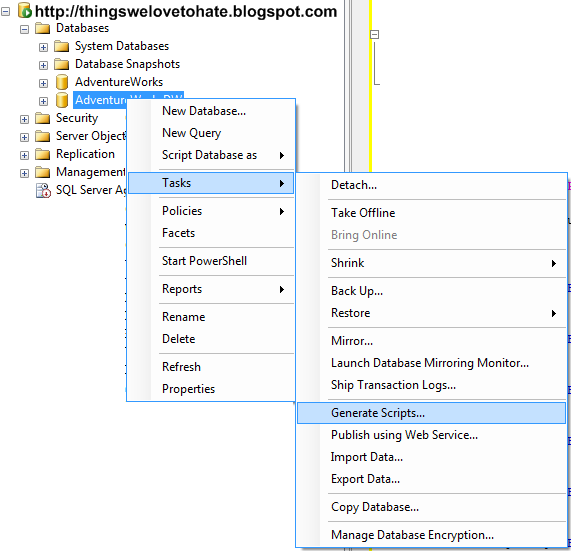Open the Reports submenu
Viewport: 571px width, 551px height.
point(211,289)
